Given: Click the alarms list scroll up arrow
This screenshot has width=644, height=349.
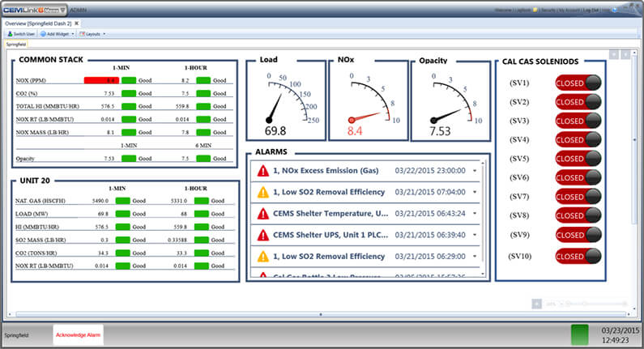Looking at the screenshot, I should [x=483, y=163].
